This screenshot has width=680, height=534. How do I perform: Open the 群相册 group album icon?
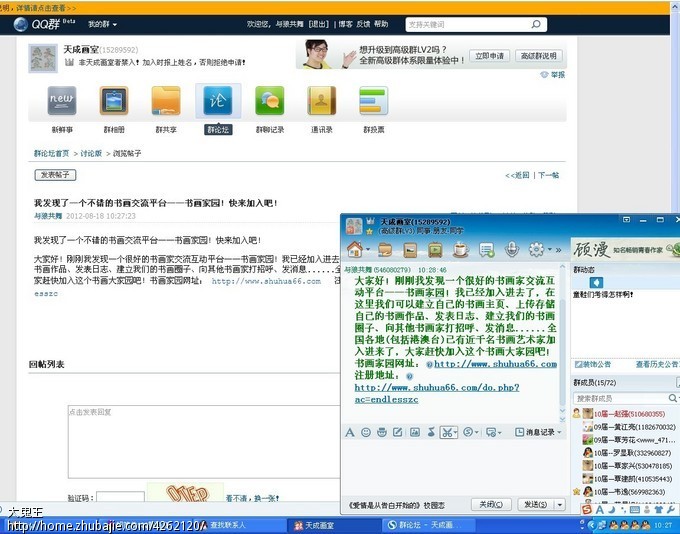point(114,101)
